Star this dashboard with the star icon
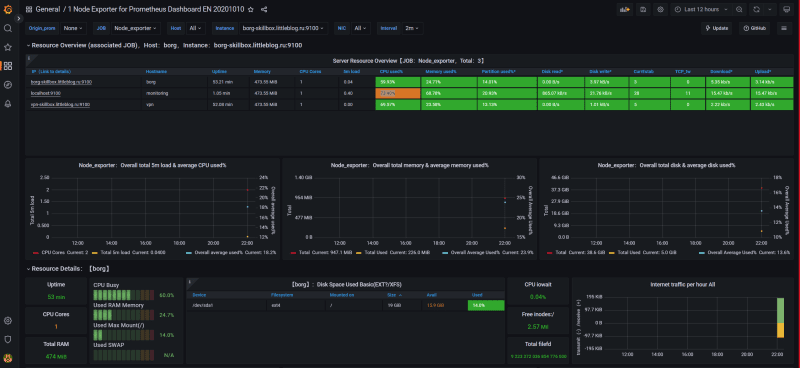This screenshot has width=800, height=368. tap(251, 9)
